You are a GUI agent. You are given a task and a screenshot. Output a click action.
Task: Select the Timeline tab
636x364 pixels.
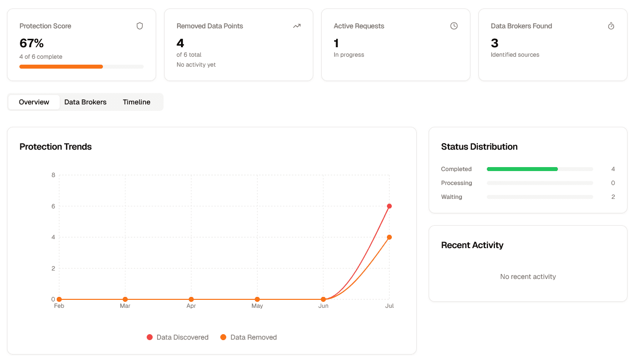(x=137, y=102)
